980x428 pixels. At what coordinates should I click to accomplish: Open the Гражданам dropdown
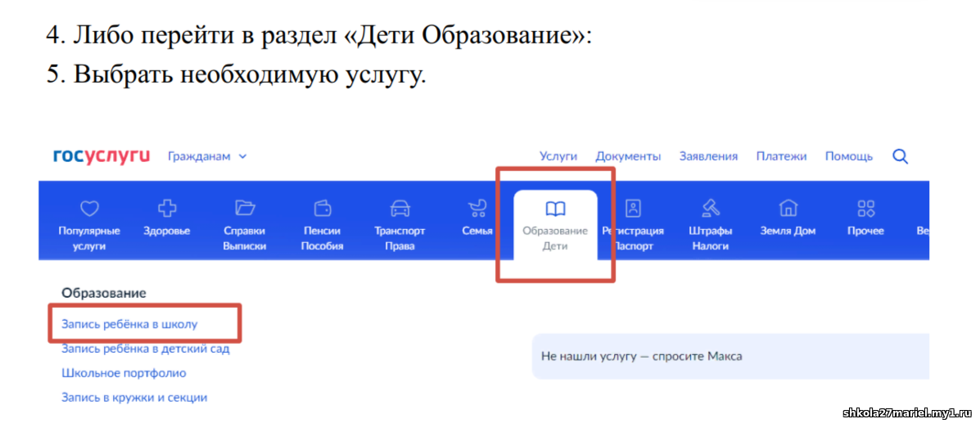click(207, 156)
